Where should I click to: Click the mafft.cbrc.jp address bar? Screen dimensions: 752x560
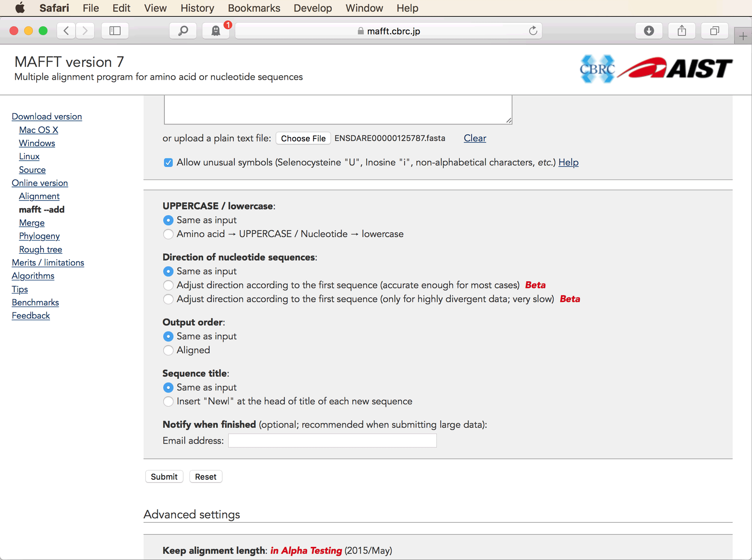(388, 31)
